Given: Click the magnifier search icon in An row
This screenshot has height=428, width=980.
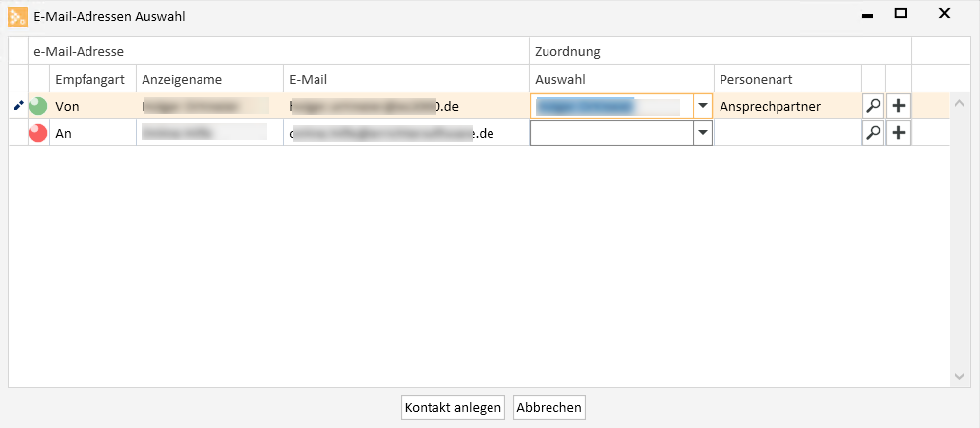Looking at the screenshot, I should 873,133.
